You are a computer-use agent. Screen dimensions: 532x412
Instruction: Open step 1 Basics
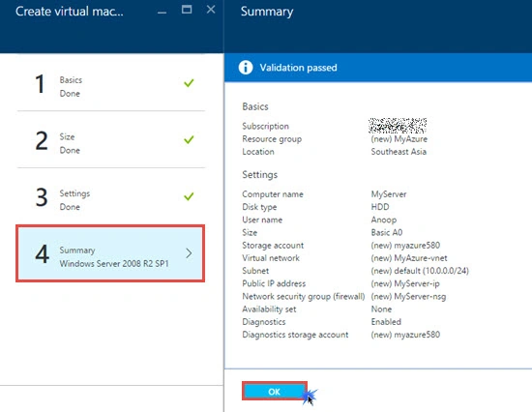click(x=110, y=83)
